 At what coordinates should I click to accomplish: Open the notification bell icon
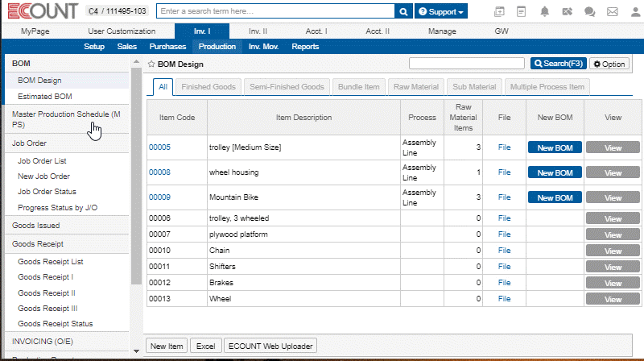pyautogui.click(x=545, y=11)
